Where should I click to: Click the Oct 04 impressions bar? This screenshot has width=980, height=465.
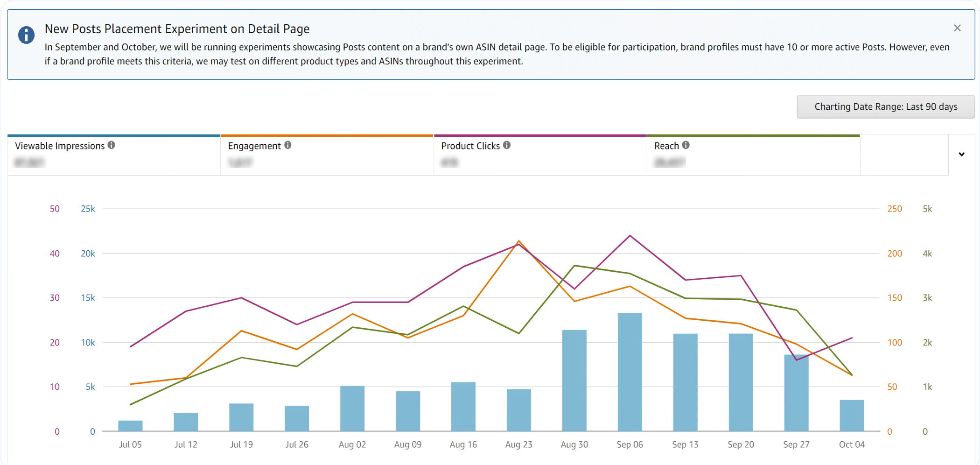pyautogui.click(x=852, y=416)
